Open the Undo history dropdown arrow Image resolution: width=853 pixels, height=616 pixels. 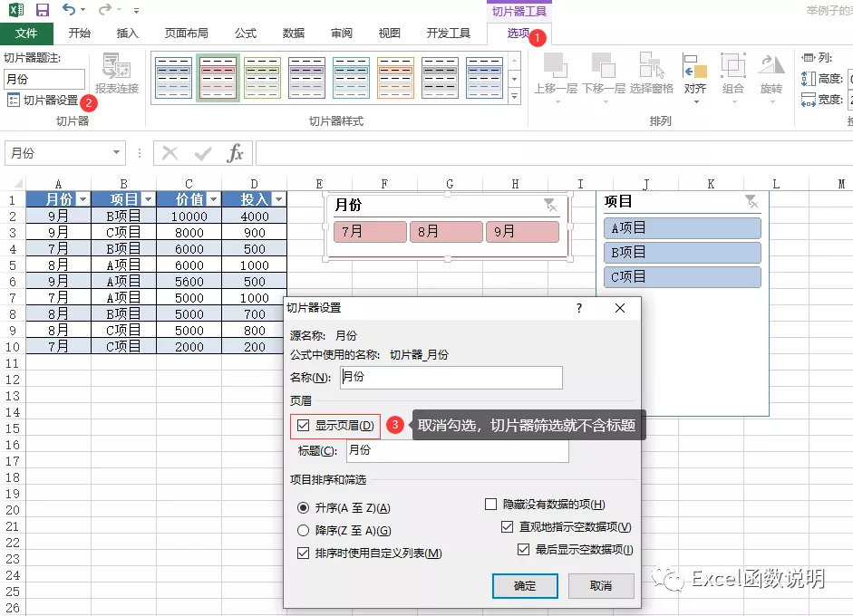[82, 10]
